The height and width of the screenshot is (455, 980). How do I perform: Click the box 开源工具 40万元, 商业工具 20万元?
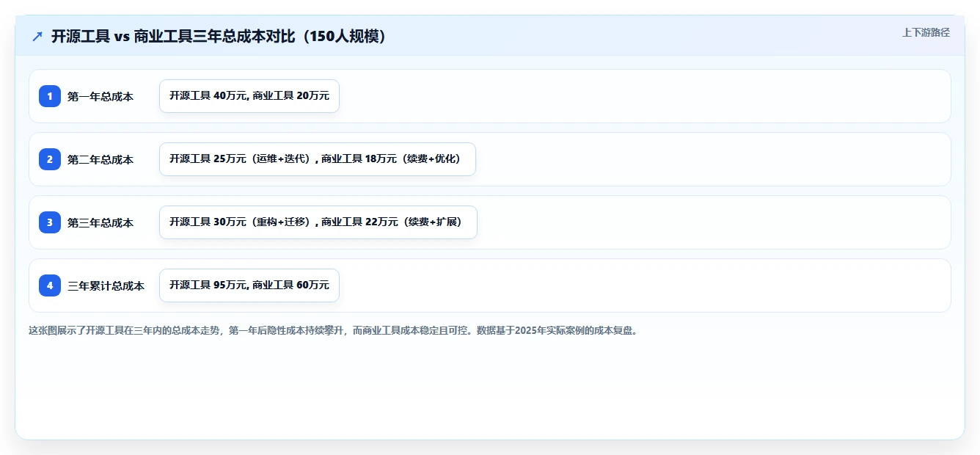pos(249,96)
